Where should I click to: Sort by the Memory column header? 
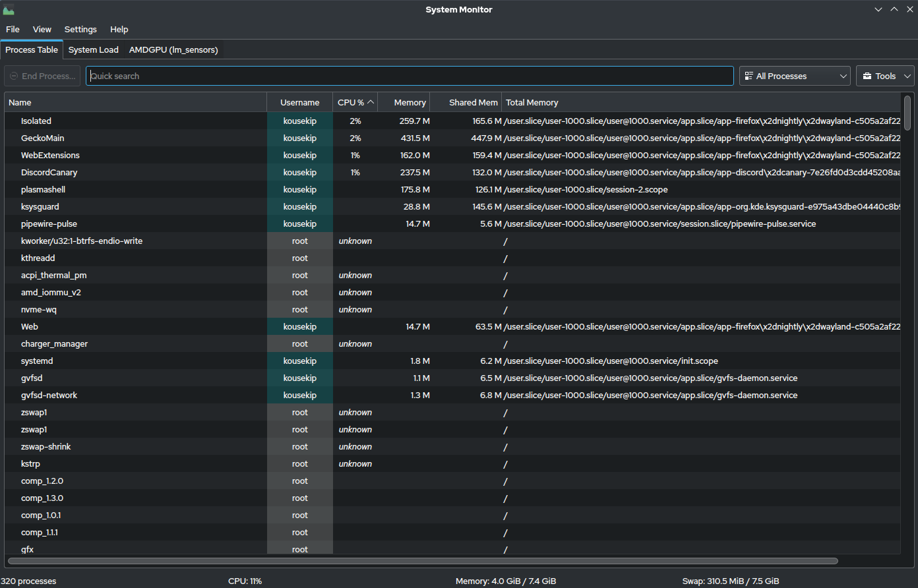coord(410,102)
